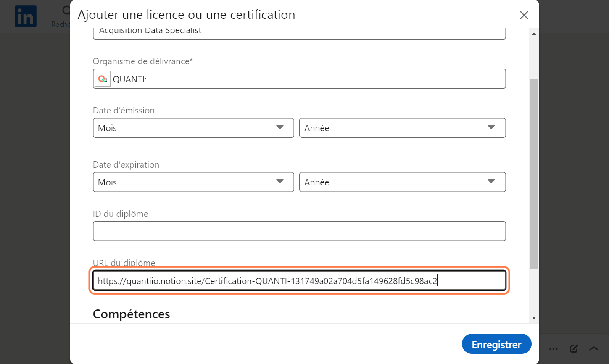Click the Compétences heading
Image resolution: width=609 pixels, height=364 pixels.
coord(131,314)
